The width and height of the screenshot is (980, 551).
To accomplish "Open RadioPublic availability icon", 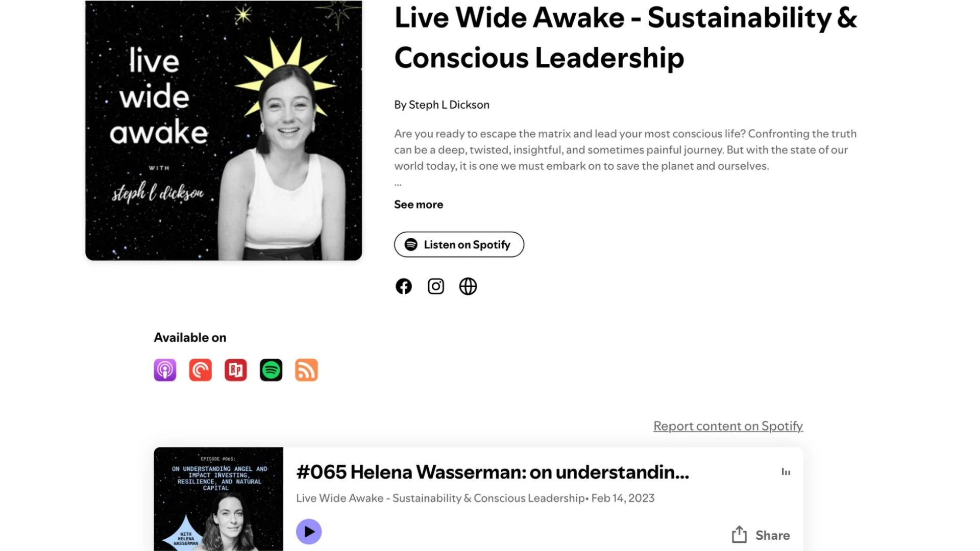I will [235, 370].
